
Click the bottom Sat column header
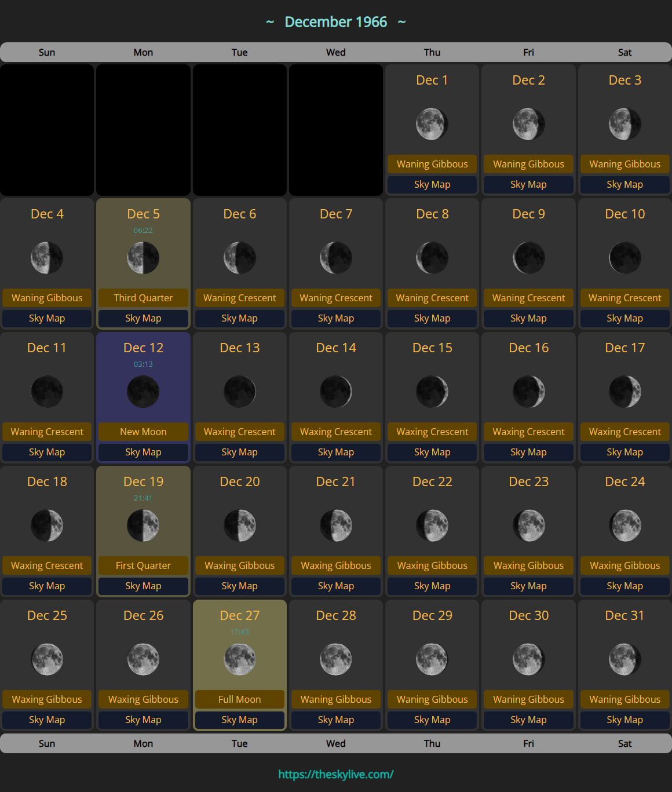[x=625, y=743]
